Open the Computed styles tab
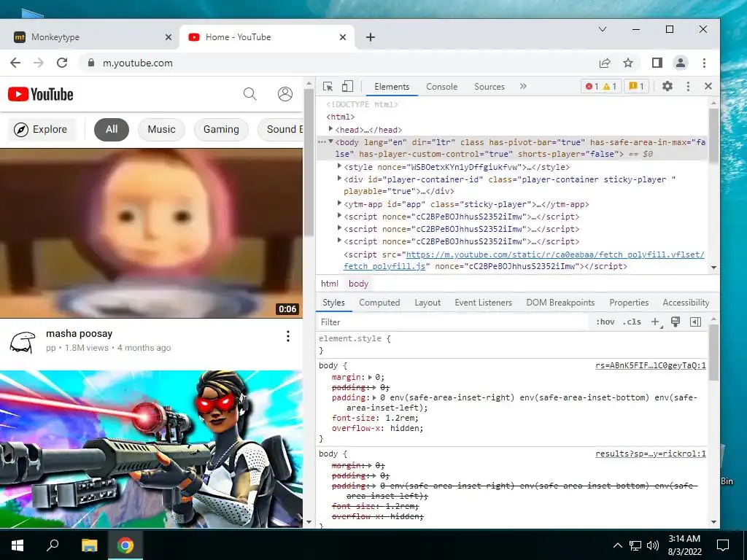Viewport: 747px width, 560px height. (379, 303)
